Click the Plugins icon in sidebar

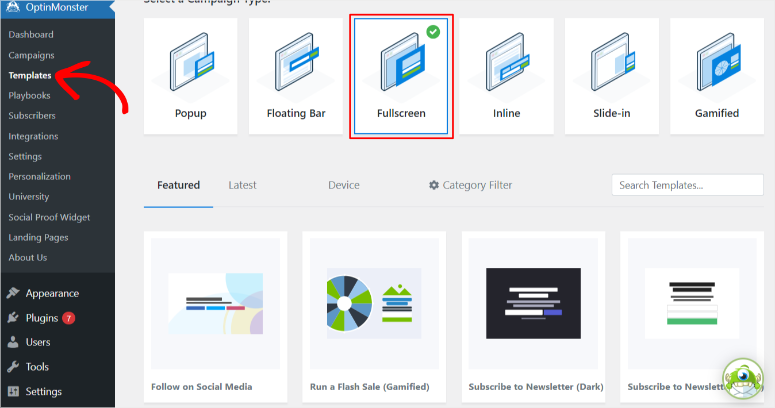pyautogui.click(x=13, y=318)
